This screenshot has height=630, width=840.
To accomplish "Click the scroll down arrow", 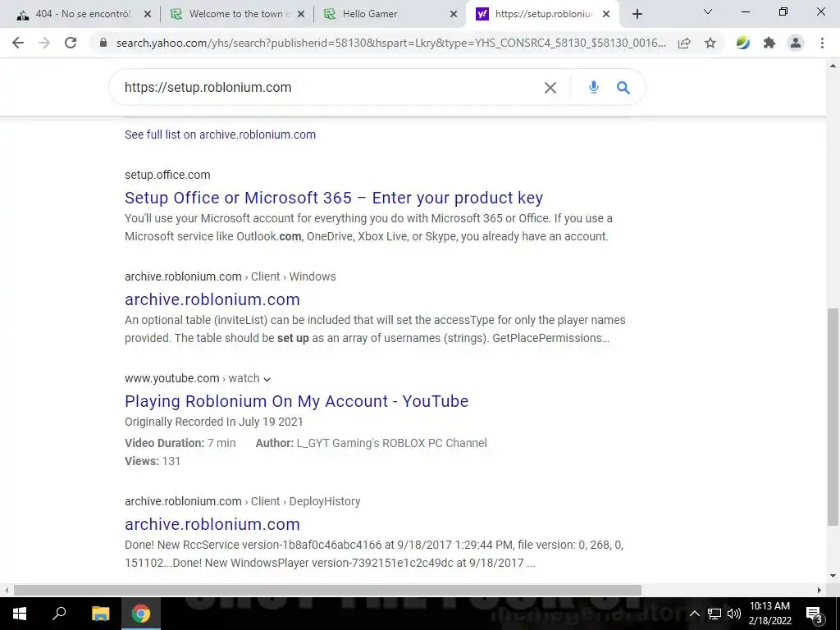I will click(833, 577).
